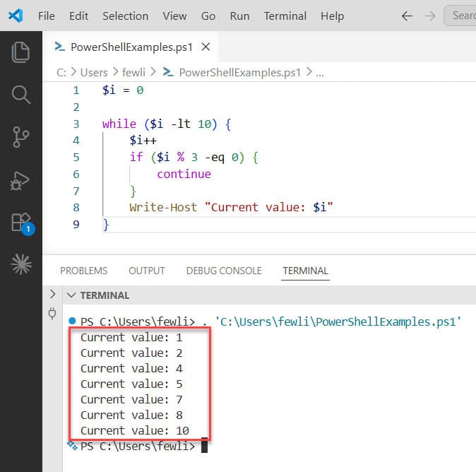
Task: Click line number 1 in gutter
Action: pyautogui.click(x=76, y=90)
